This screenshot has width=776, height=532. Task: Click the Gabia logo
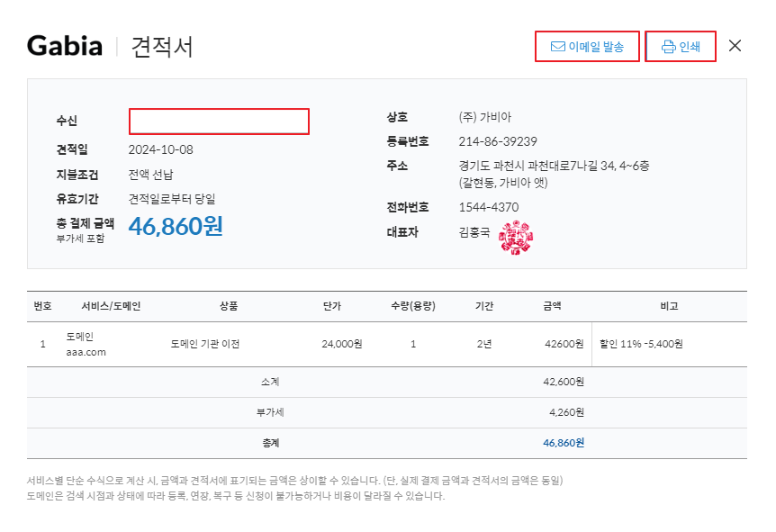(x=65, y=46)
